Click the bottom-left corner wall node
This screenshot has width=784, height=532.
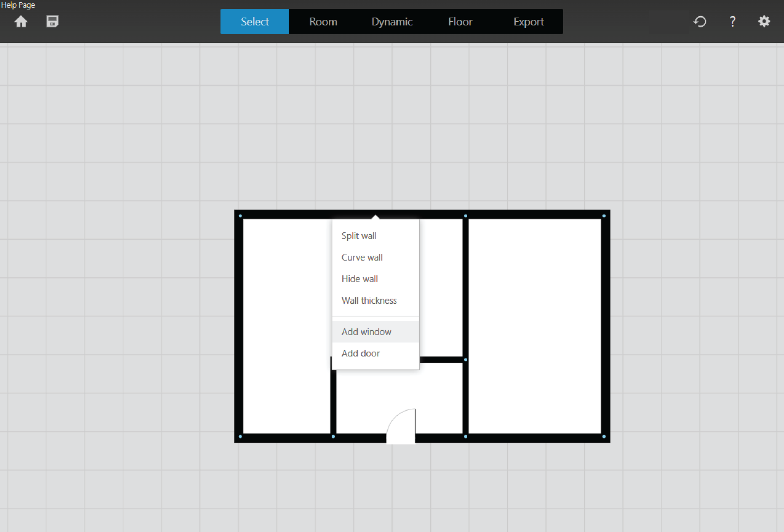pos(240,437)
